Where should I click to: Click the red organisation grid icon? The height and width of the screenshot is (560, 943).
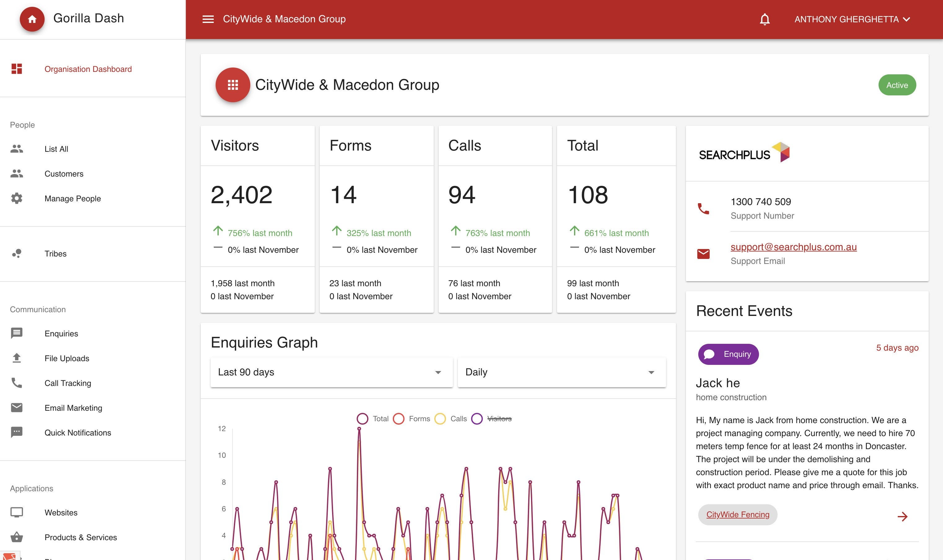point(233,85)
